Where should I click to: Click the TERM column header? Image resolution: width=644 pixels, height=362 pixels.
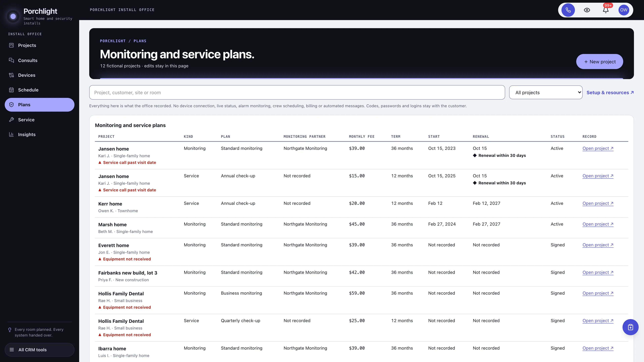pos(395,136)
